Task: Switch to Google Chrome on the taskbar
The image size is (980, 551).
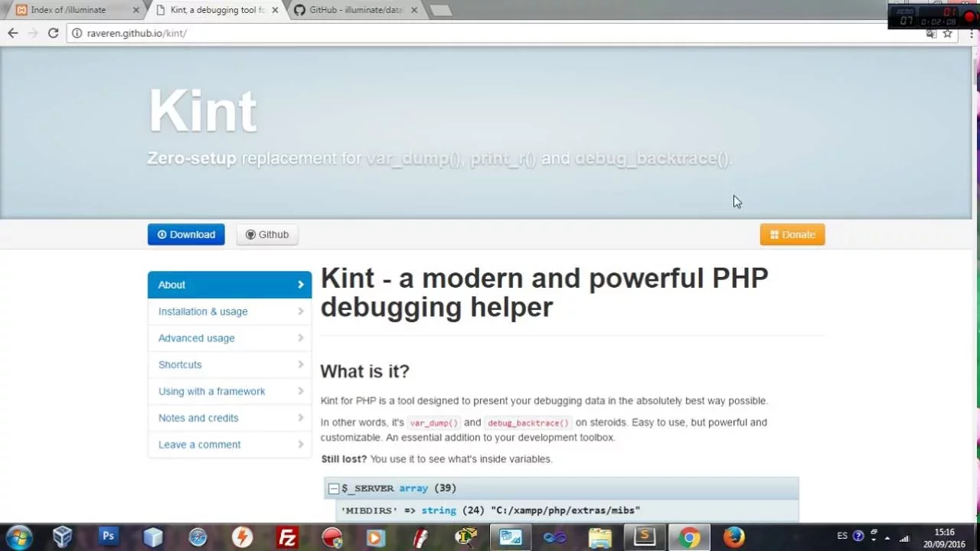Action: [689, 537]
